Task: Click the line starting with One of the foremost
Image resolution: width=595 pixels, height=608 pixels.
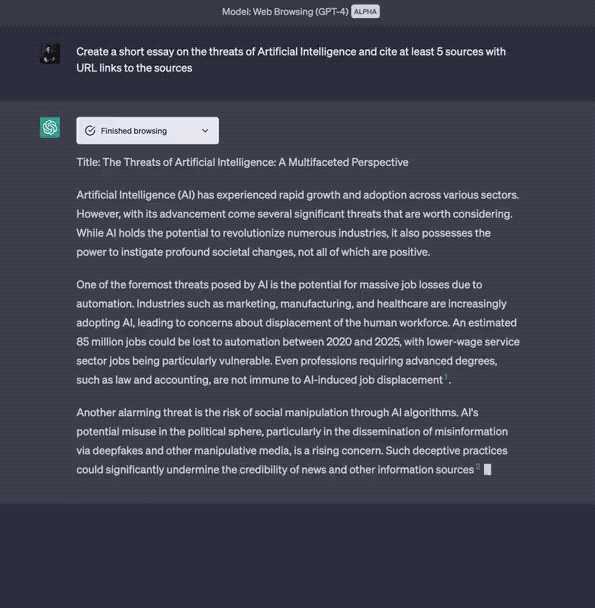Action: (x=279, y=285)
